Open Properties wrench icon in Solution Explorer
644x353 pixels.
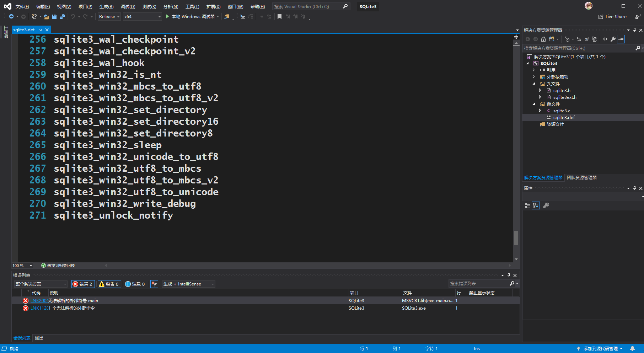pos(613,39)
